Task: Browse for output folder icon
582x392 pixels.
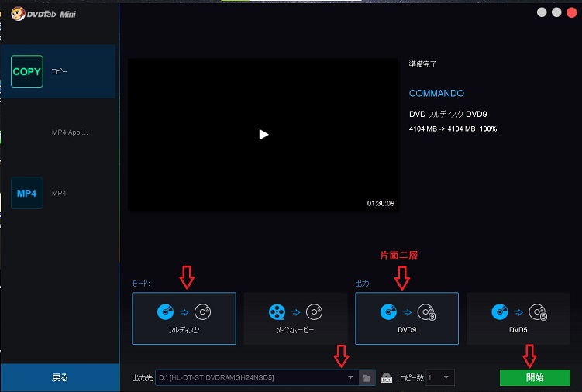Action: point(367,378)
